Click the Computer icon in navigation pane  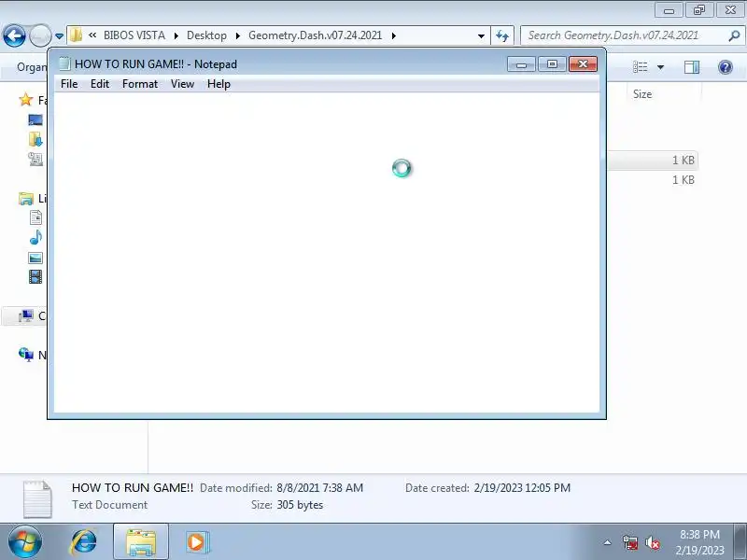pos(26,315)
